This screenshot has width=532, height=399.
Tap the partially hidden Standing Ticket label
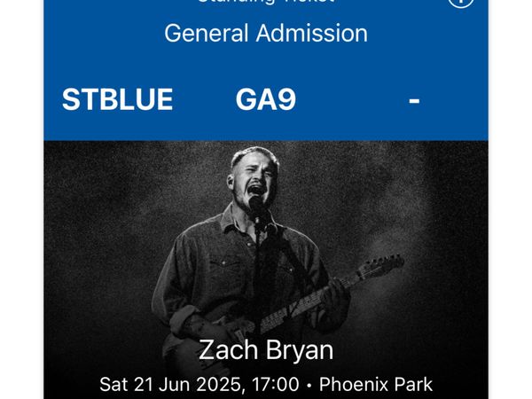tap(266, 2)
